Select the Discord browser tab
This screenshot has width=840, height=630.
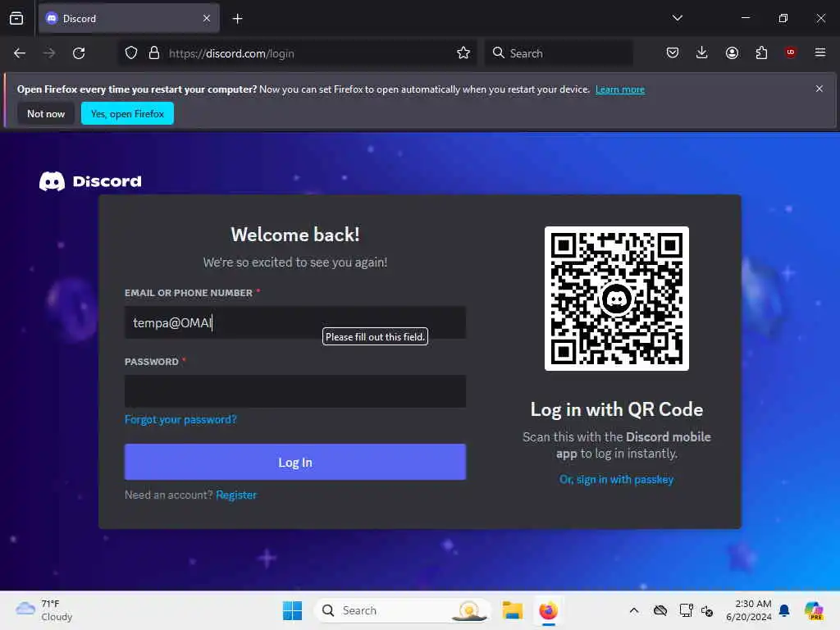click(129, 19)
